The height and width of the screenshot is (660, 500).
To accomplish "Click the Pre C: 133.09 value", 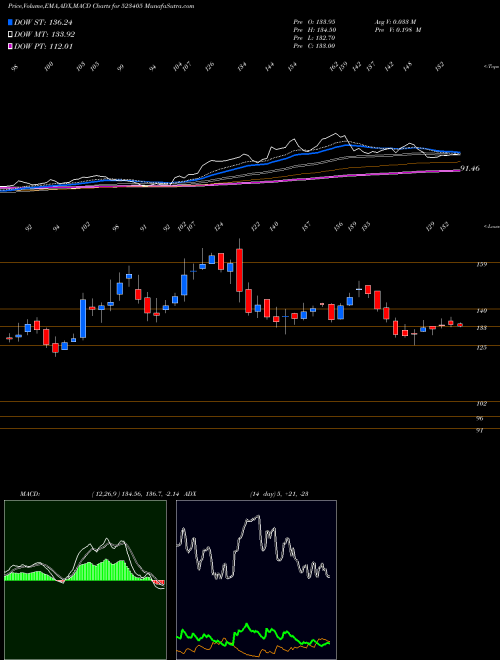I will click(314, 46).
